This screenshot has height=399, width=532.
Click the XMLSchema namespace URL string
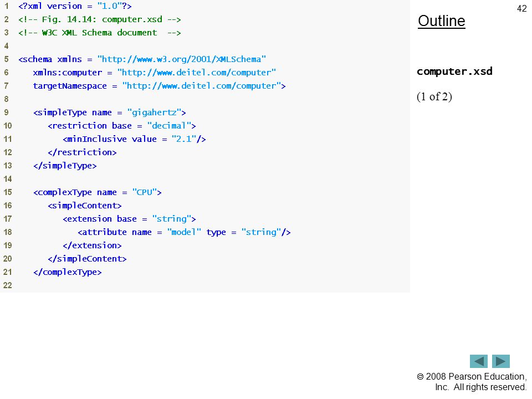pyautogui.click(x=182, y=59)
